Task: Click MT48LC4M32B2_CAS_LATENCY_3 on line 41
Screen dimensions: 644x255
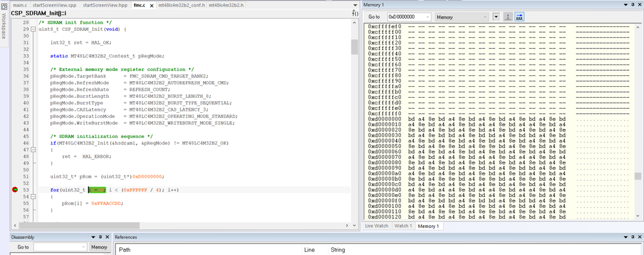Action: coord(168,109)
